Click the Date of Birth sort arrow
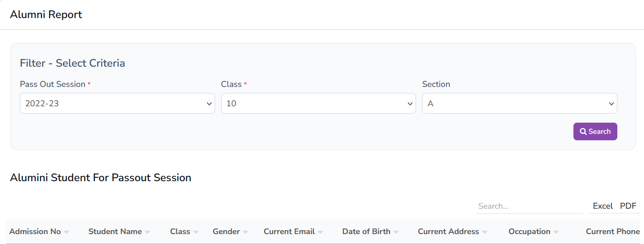Image resolution: width=644 pixels, height=244 pixels. (396, 232)
